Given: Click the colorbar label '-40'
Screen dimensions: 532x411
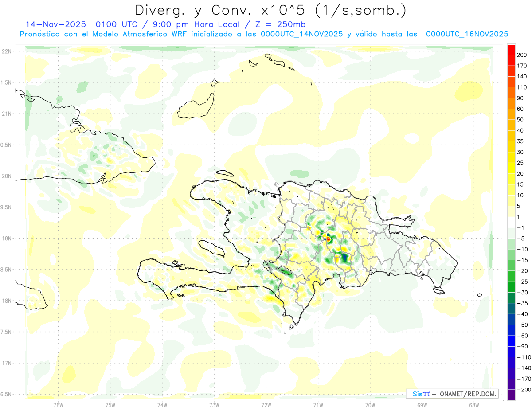Looking at the screenshot, I should [522, 314].
